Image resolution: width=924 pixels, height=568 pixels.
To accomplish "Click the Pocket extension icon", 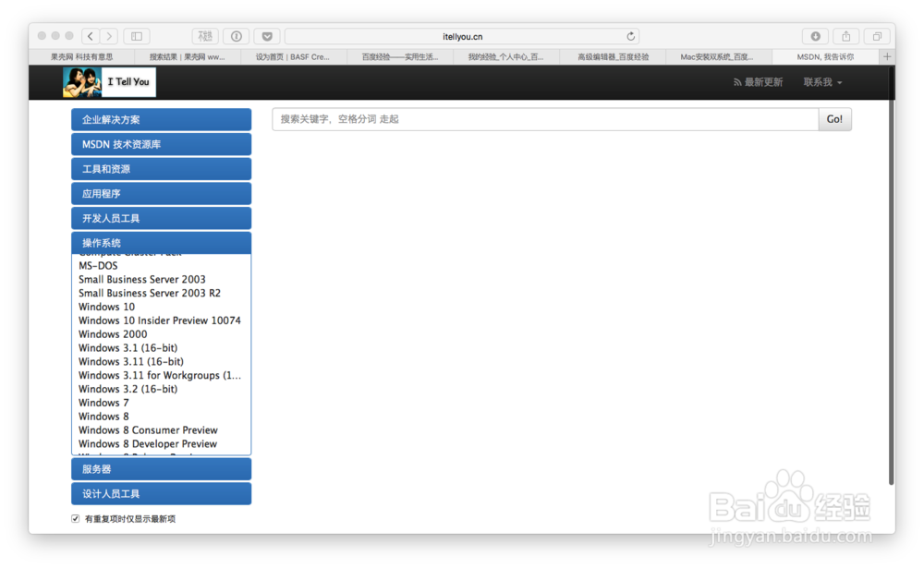I will pyautogui.click(x=267, y=36).
